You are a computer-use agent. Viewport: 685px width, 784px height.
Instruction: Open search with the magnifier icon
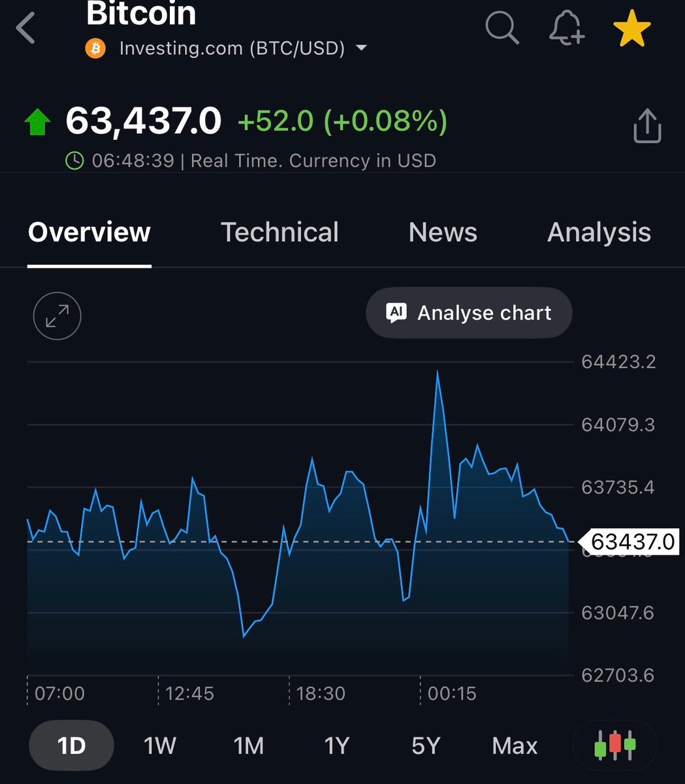tap(502, 29)
